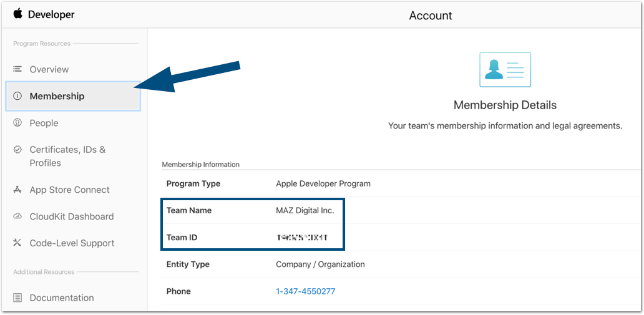644x315 pixels.
Task: Click the Code-Level Support tools icon
Action: pyautogui.click(x=17, y=243)
